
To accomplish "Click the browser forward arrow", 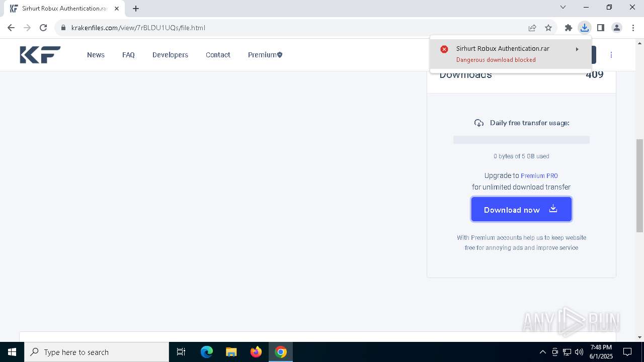I will [27, 28].
